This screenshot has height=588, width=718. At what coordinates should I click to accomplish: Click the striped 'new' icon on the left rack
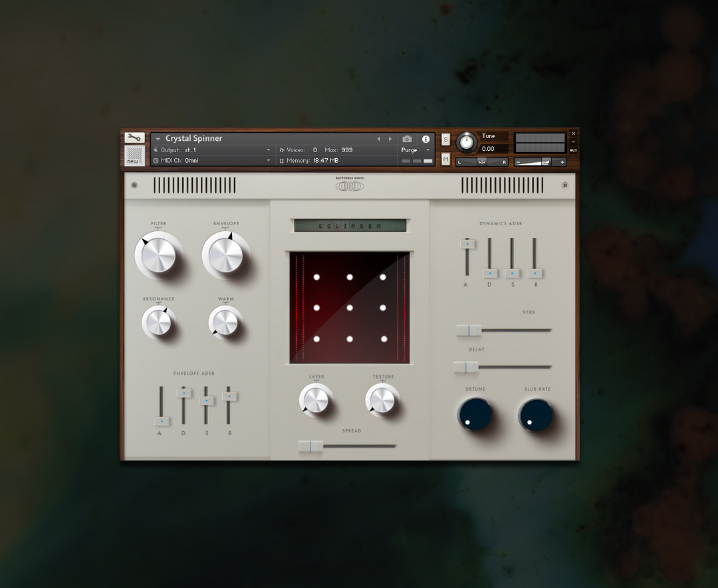pyautogui.click(x=134, y=154)
